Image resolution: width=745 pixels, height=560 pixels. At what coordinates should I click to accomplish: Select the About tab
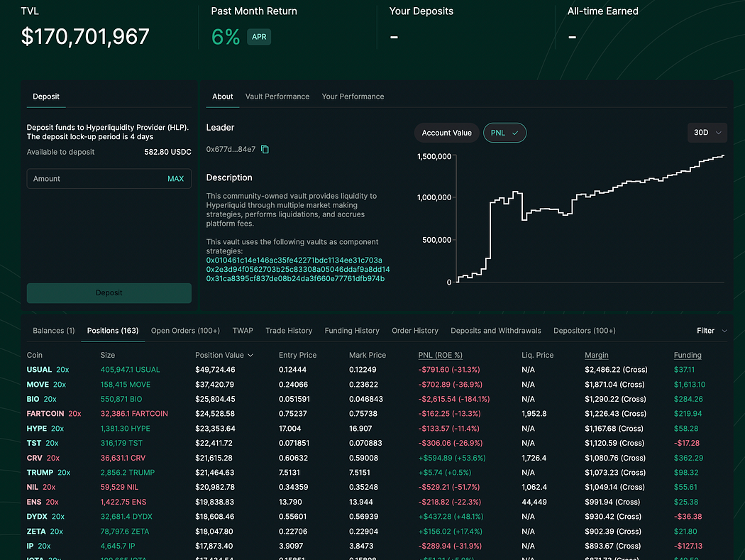click(x=222, y=97)
